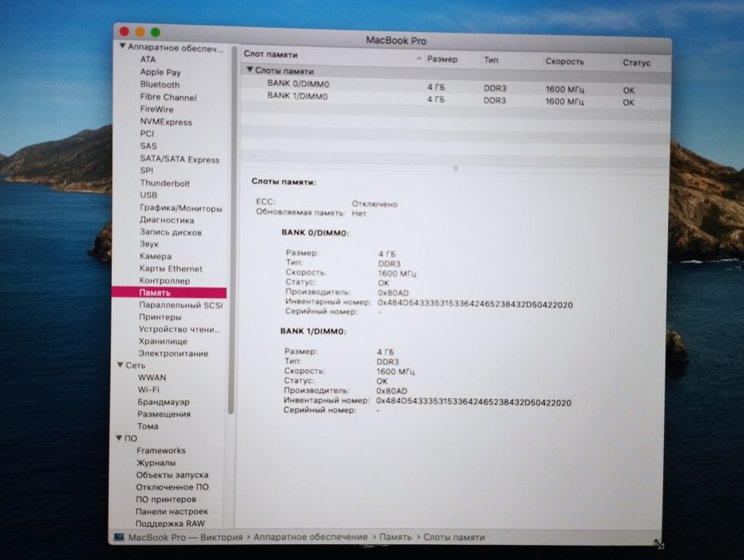The image size is (744, 560).
Task: Open Запись дисков entry
Action: [171, 232]
